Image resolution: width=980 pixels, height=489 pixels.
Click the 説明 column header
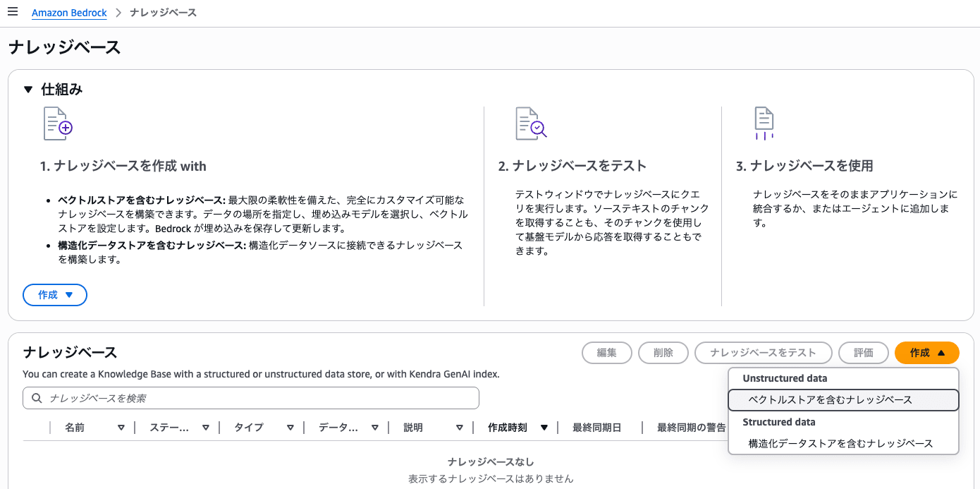(413, 428)
